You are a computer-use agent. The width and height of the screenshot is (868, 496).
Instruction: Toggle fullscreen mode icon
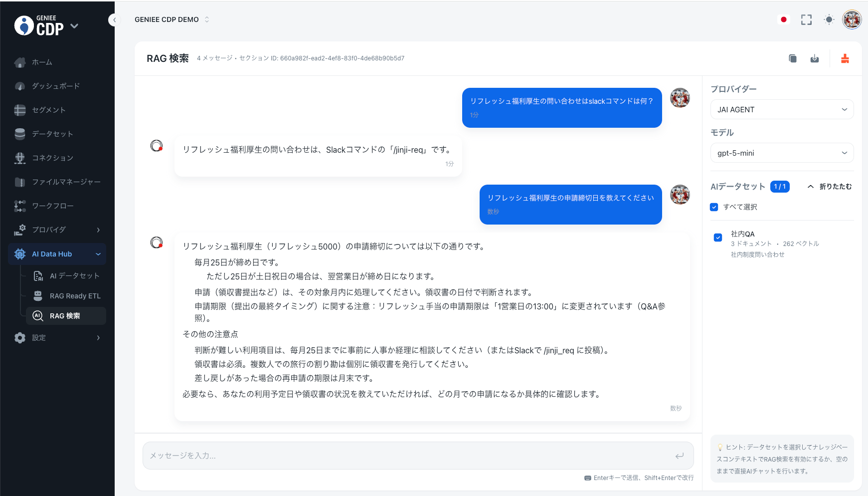pos(806,19)
